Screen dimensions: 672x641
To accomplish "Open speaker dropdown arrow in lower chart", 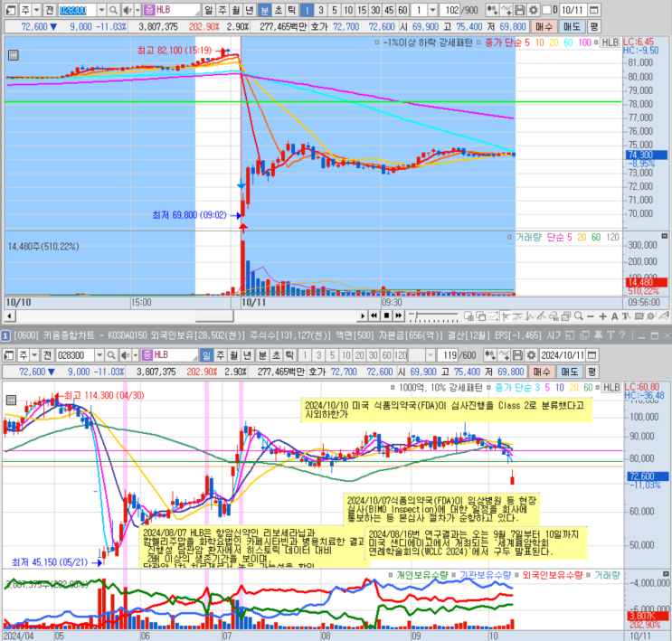I will [x=135, y=354].
